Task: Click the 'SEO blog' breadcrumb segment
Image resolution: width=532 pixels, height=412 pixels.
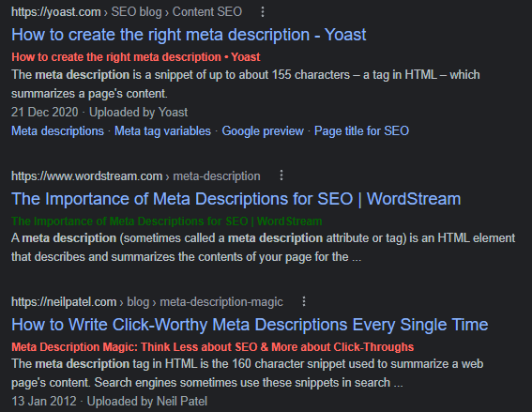Action: coord(136,12)
